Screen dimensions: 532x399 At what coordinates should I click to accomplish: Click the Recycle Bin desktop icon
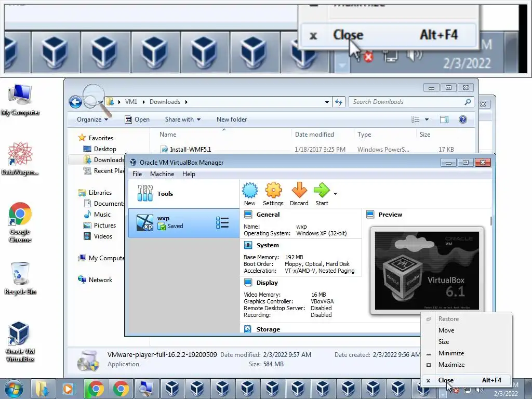[20, 278]
